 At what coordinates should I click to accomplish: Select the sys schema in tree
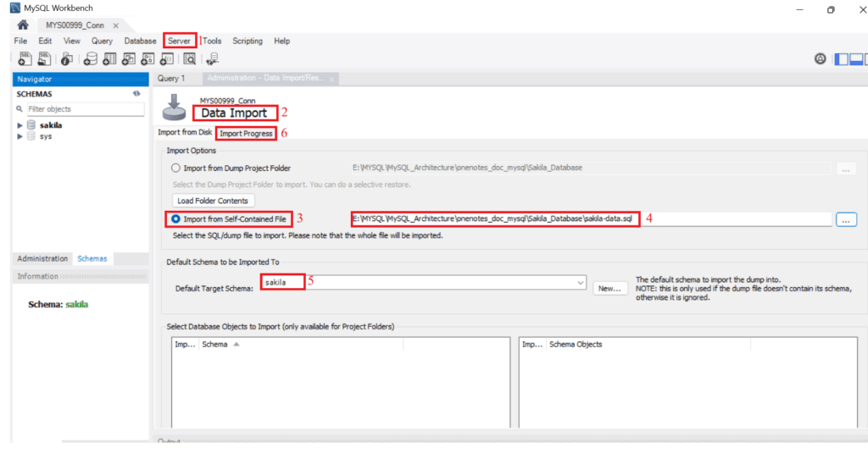tap(46, 136)
